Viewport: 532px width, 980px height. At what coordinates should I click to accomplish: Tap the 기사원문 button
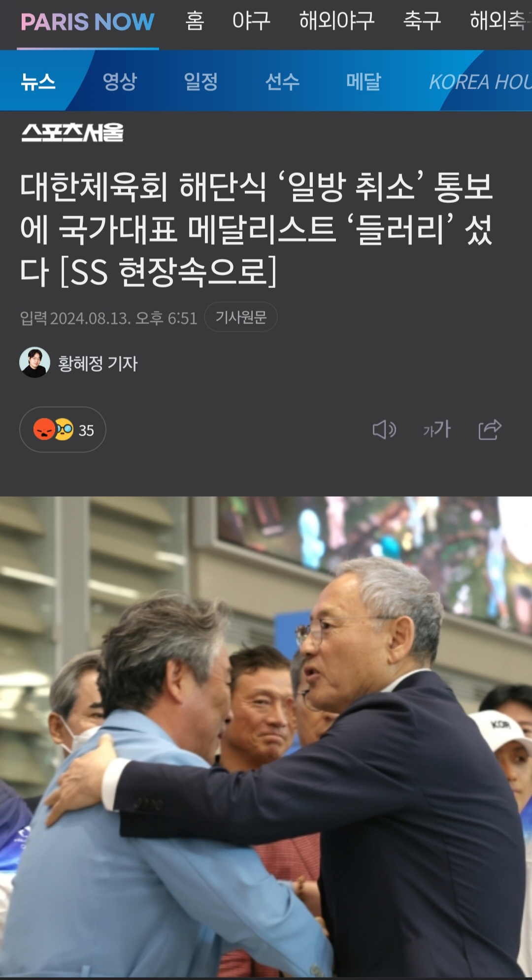(241, 317)
